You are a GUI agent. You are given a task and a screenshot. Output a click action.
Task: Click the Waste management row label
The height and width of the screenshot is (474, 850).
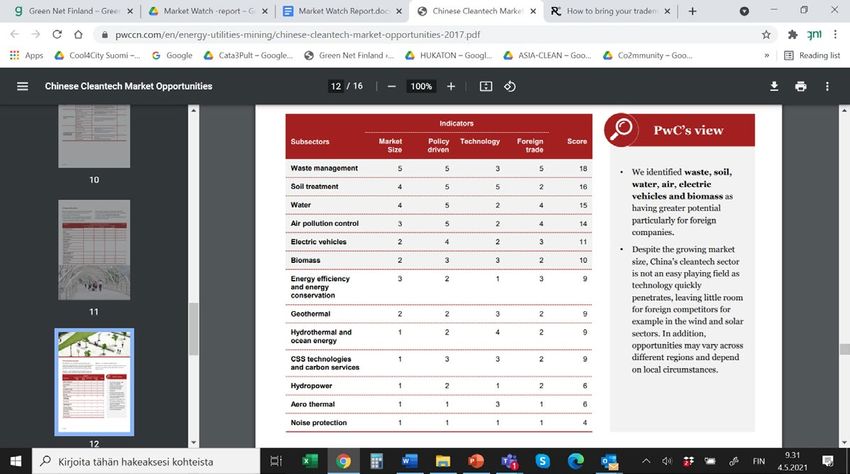[x=324, y=168]
